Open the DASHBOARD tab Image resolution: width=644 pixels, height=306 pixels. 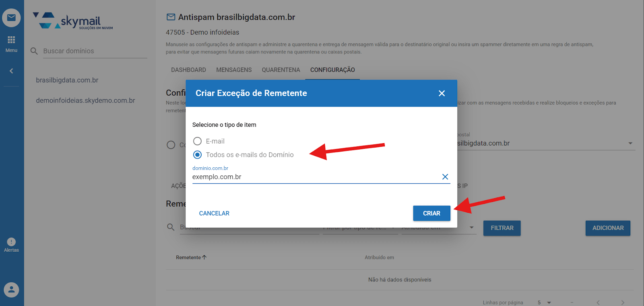(x=188, y=70)
